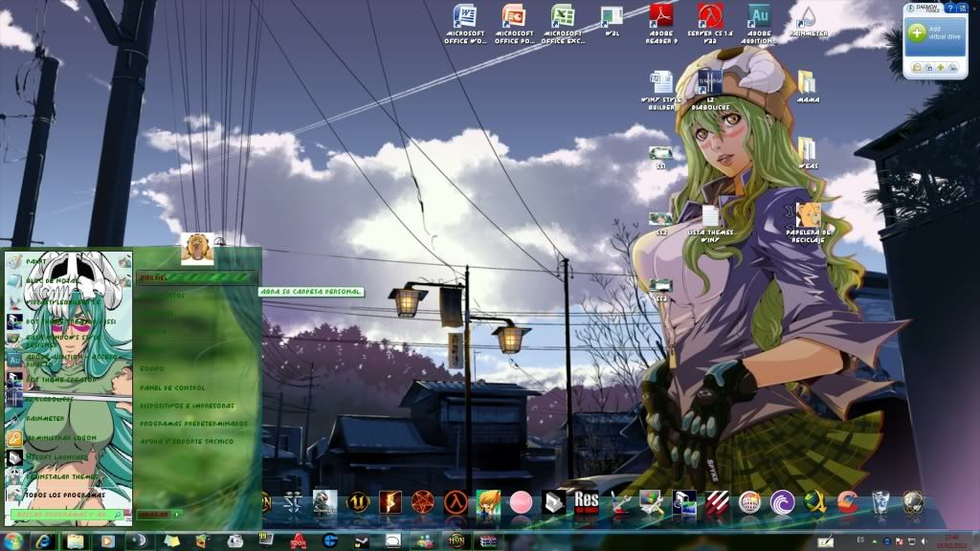Open the recycle bin dock icon
This screenshot has width=980, height=551.
880,502
